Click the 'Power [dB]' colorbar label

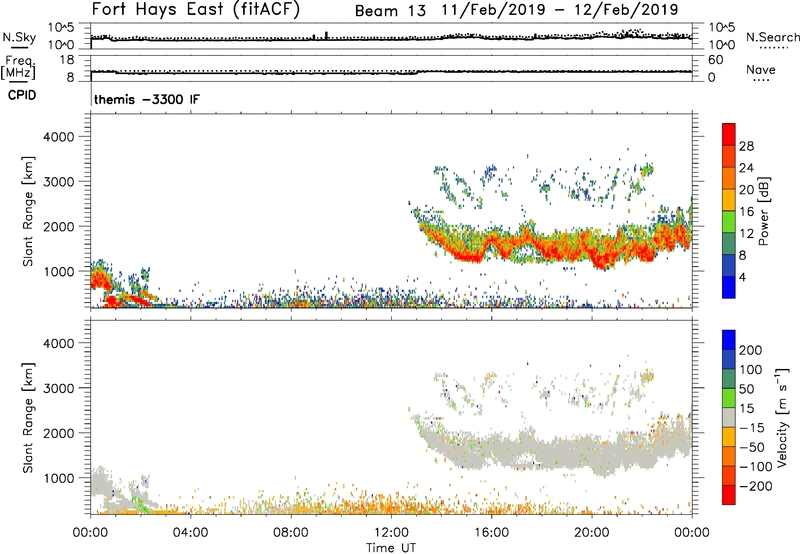click(764, 211)
